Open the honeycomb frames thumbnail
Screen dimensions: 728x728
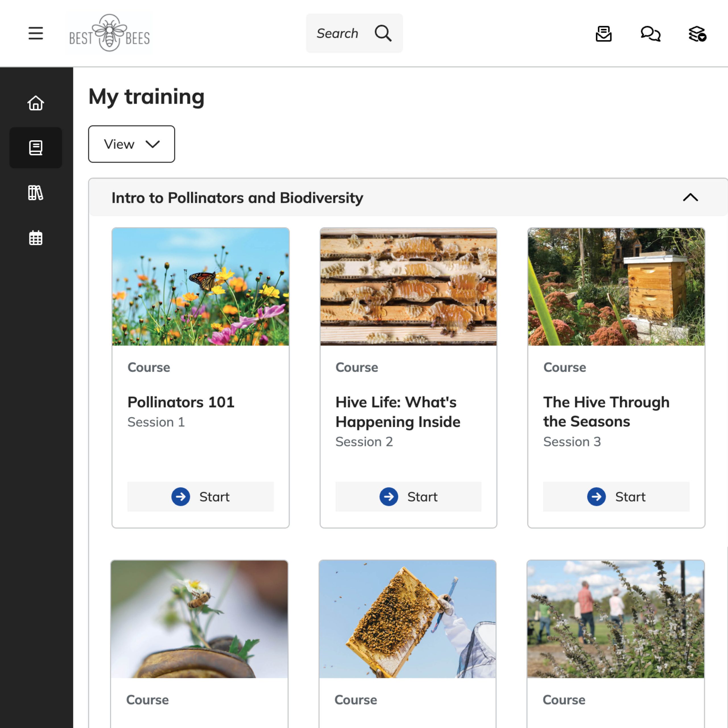[408, 287]
